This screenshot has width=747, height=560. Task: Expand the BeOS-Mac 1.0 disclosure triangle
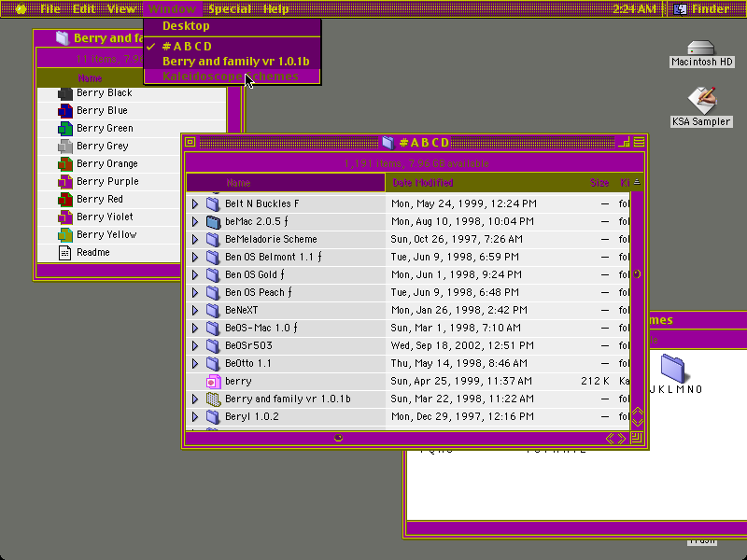click(195, 329)
